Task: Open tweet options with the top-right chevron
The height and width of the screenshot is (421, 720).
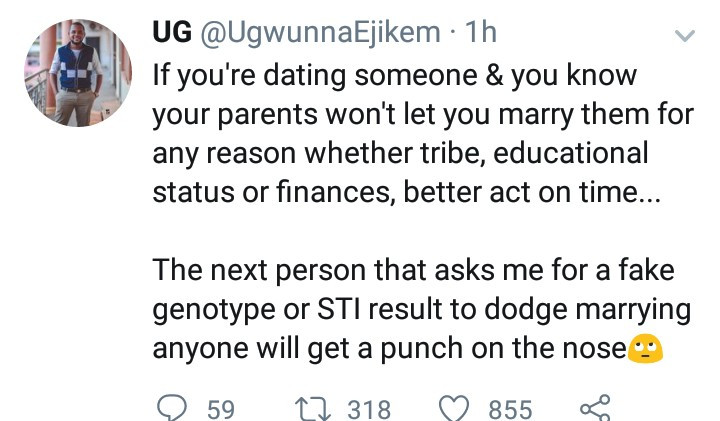Action: pyautogui.click(x=685, y=36)
